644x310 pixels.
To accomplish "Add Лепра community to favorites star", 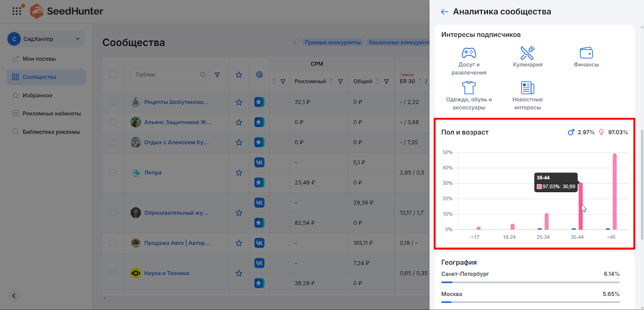I will [x=239, y=173].
